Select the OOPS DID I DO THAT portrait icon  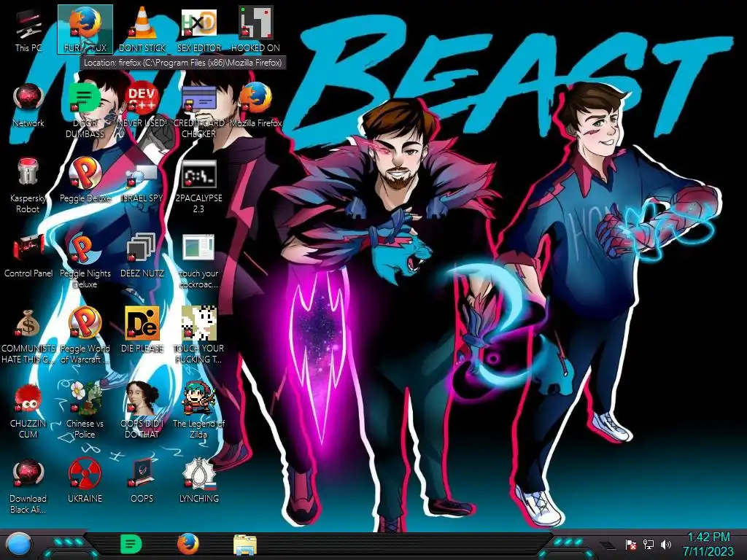point(142,411)
